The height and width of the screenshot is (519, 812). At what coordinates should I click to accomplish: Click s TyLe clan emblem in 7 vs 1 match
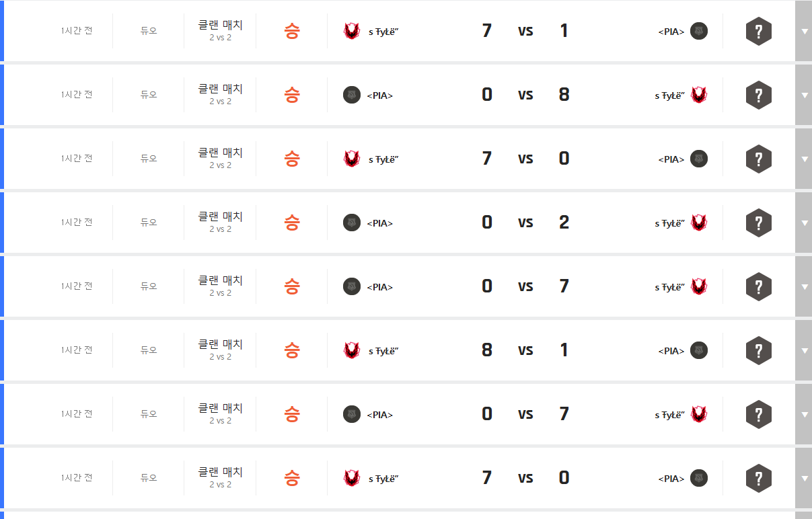coord(351,31)
